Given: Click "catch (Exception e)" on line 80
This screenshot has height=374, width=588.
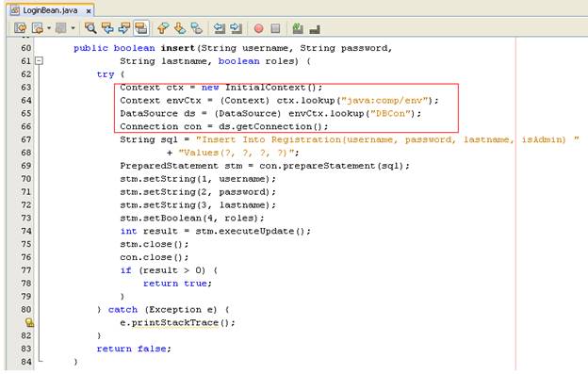Looking at the screenshot, I should [x=162, y=310].
